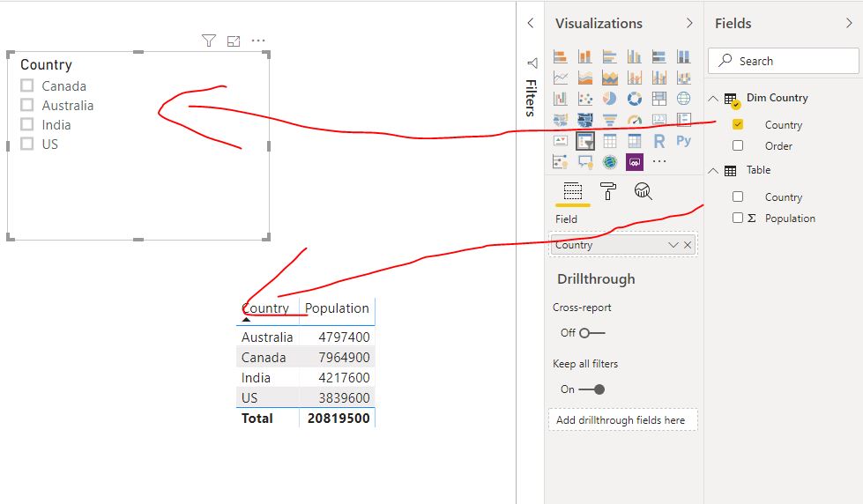Select the Treemap visualization

point(658,99)
